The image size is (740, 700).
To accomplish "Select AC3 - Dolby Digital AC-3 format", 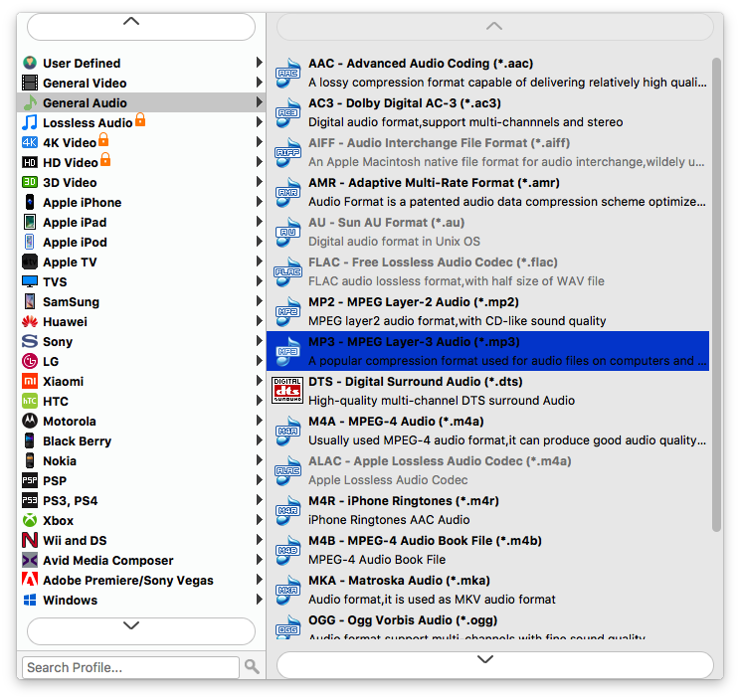I will click(488, 112).
